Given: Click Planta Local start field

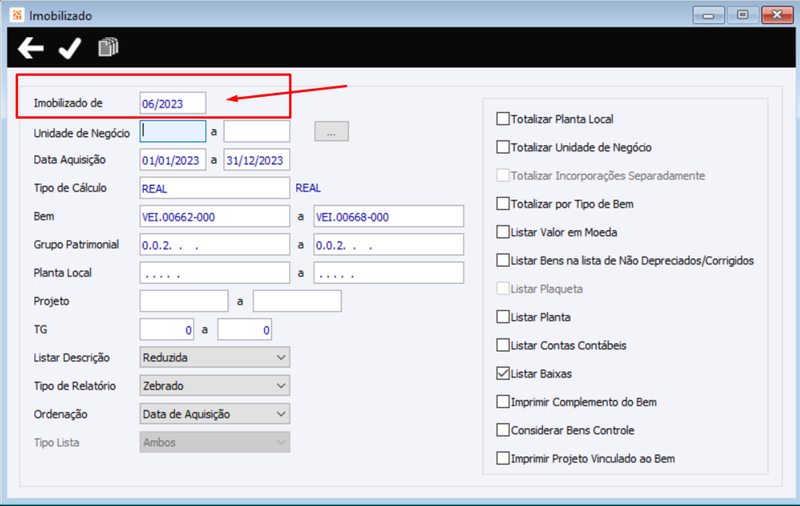Looking at the screenshot, I should pyautogui.click(x=215, y=273).
